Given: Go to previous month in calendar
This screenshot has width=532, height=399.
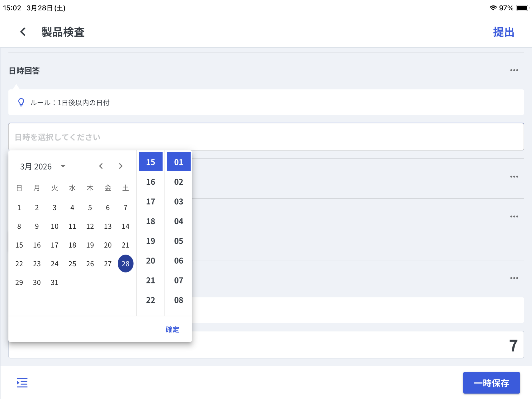Looking at the screenshot, I should 101,166.
